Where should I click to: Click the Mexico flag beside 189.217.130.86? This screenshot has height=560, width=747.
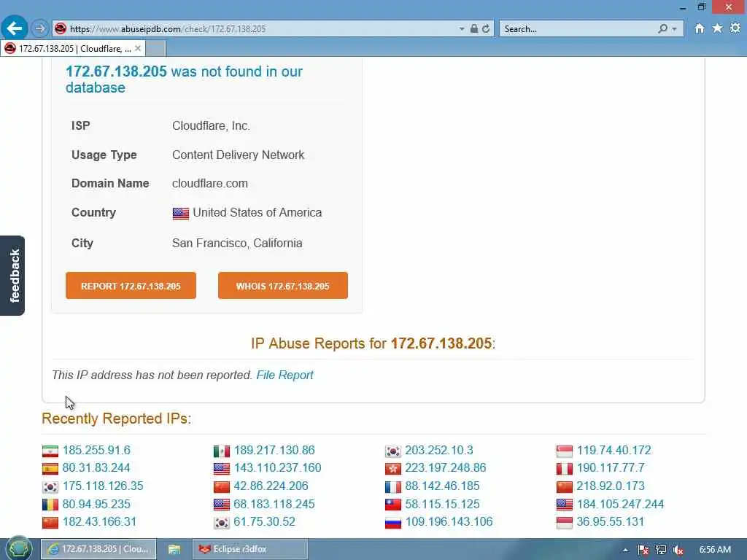222,451
